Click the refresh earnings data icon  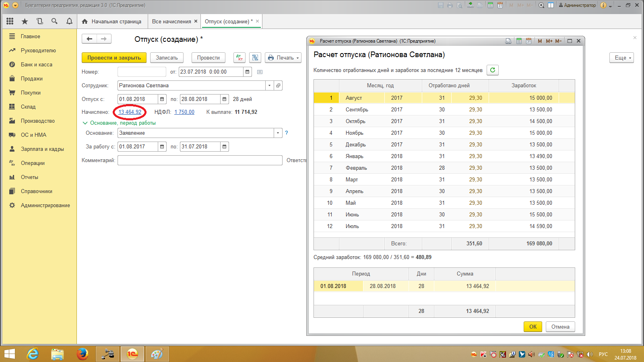click(492, 70)
